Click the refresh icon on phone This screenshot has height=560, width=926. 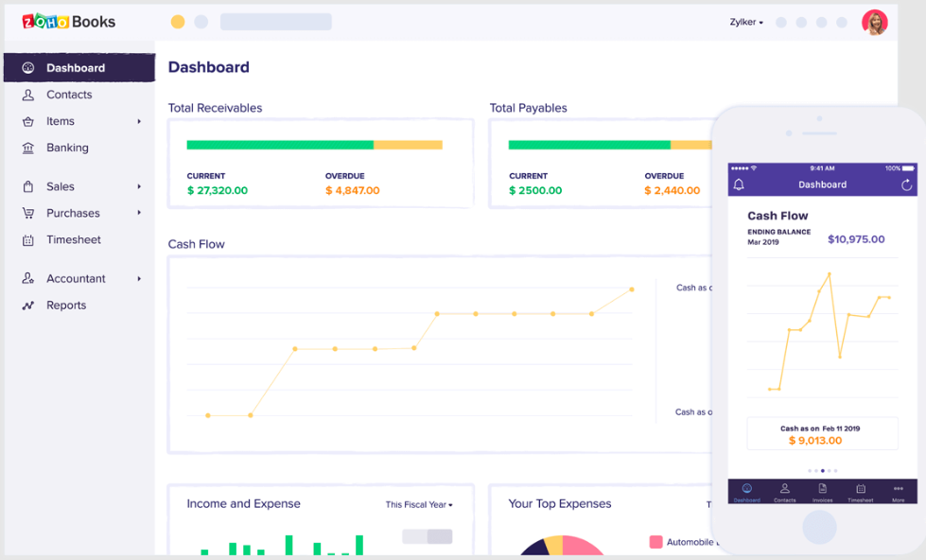point(906,184)
